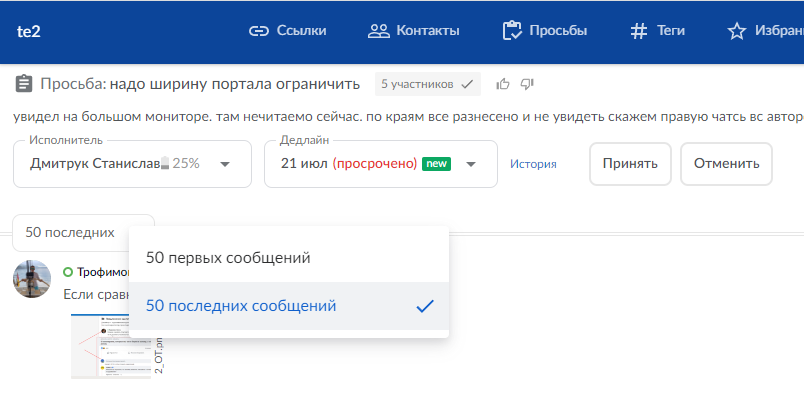Open the attached screenshot thumbnail

[x=111, y=346]
